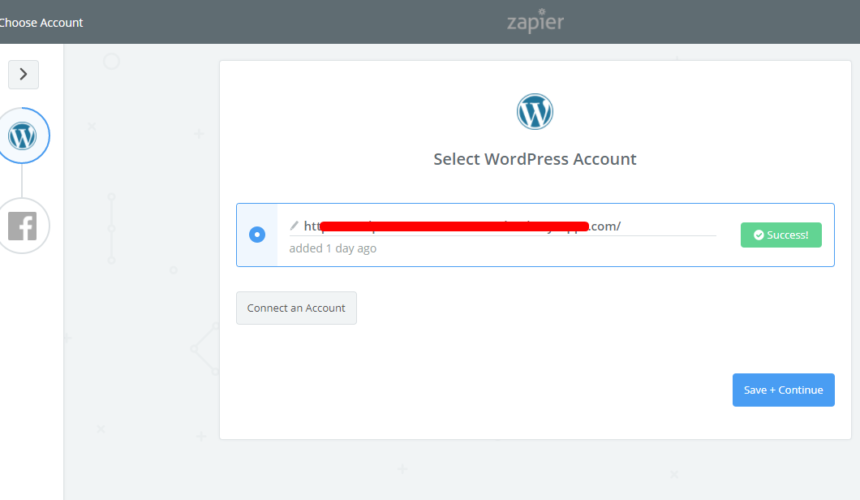Select the WordPress account radio button

(x=257, y=235)
